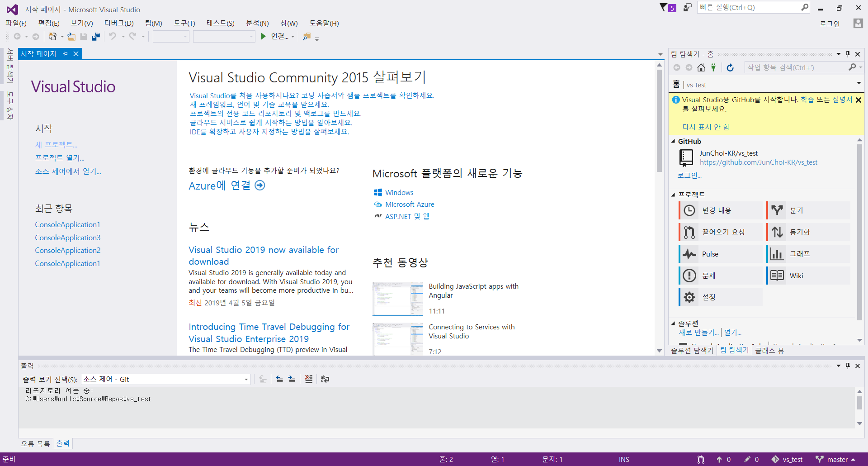Collapse the GitHub section
Image resolution: width=868 pixels, height=466 pixels.
click(x=673, y=142)
